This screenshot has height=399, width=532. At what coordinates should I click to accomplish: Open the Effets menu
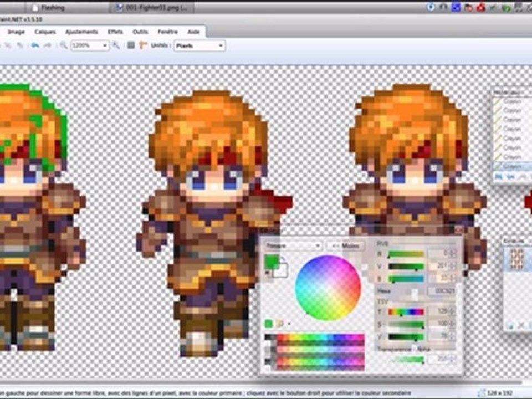pos(115,32)
